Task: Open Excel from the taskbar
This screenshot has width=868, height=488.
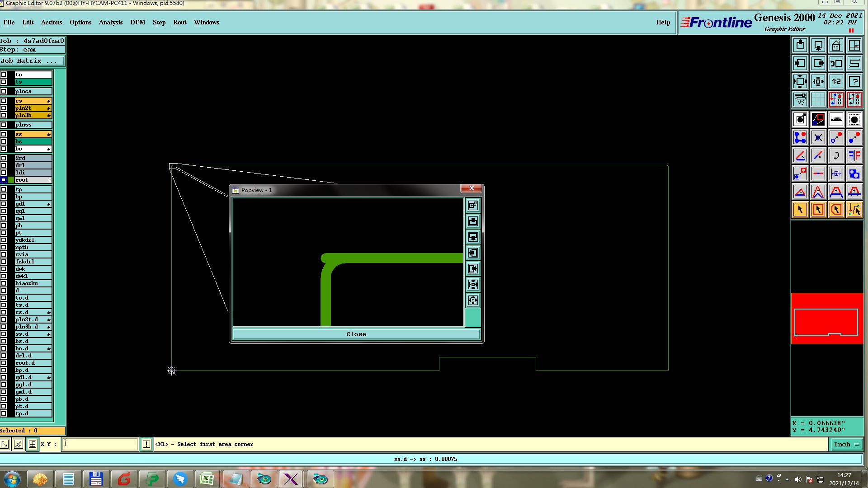Action: click(x=207, y=479)
